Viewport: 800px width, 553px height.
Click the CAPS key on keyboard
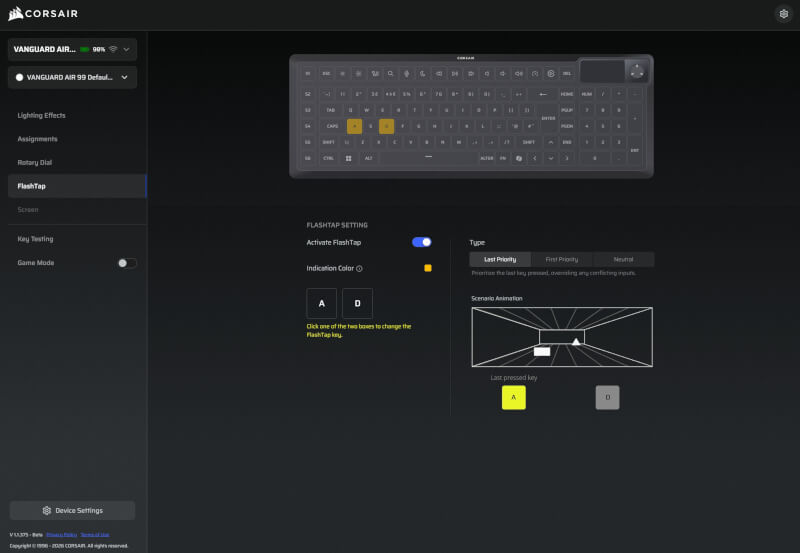point(332,126)
